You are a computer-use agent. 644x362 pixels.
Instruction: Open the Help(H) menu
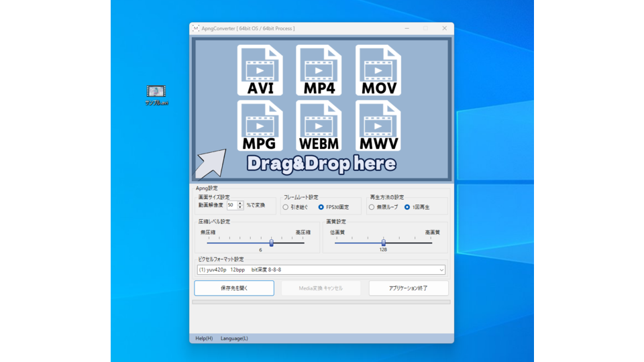coord(204,339)
